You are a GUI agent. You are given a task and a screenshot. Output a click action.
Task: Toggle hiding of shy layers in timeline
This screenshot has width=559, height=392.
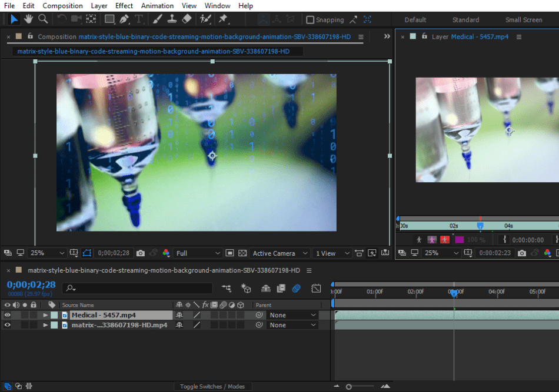pyautogui.click(x=265, y=288)
